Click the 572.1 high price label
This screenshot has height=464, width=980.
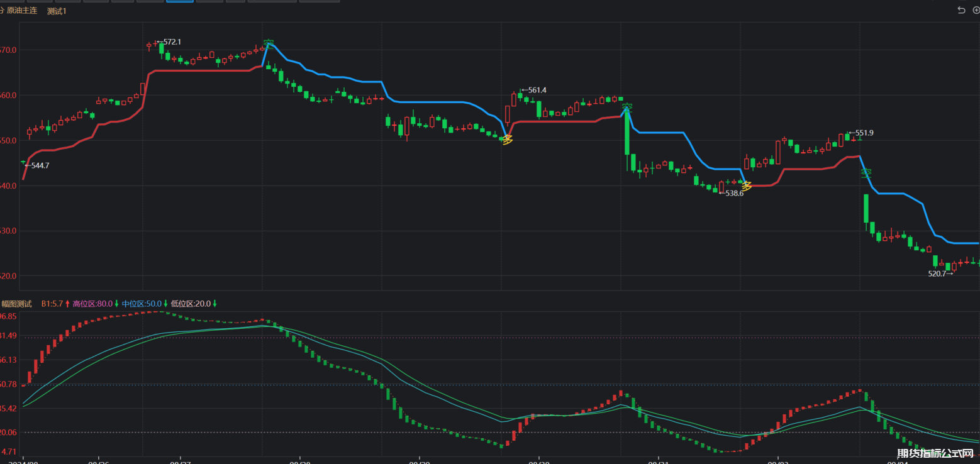pyautogui.click(x=172, y=42)
